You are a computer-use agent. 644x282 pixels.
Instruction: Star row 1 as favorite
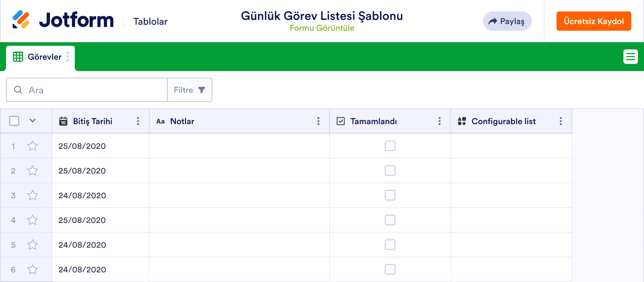pos(33,146)
